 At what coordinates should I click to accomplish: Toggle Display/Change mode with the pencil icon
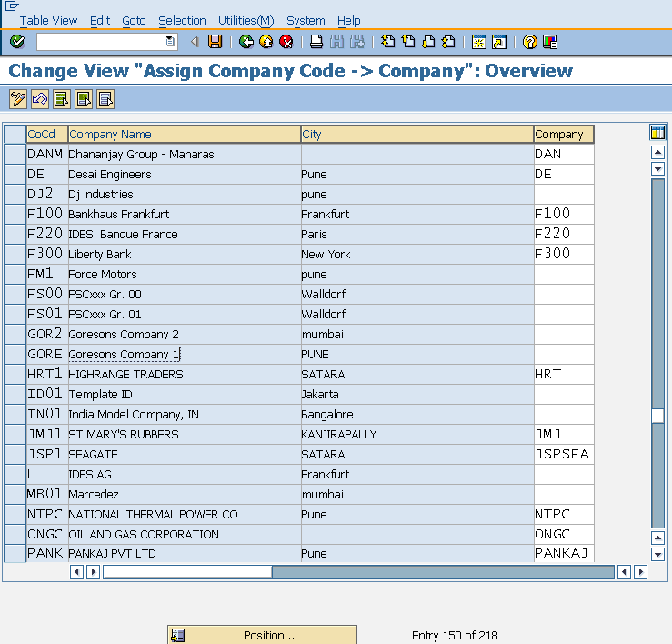tap(18, 99)
